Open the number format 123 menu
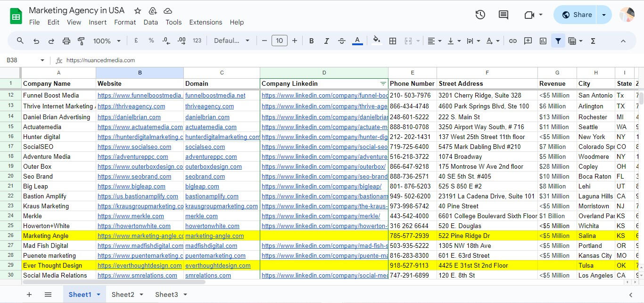The width and height of the screenshot is (644, 303). [x=197, y=41]
